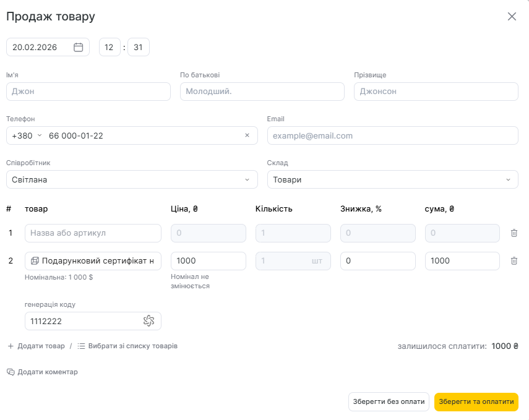The width and height of the screenshot is (529, 420).
Task: Click the Знижка field in row 2
Action: (x=377, y=261)
